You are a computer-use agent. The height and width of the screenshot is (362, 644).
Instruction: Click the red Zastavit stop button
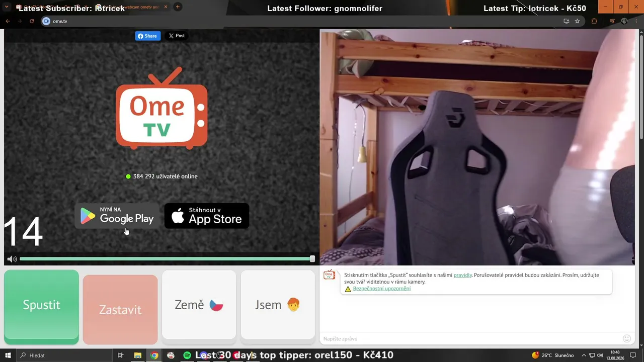120,310
